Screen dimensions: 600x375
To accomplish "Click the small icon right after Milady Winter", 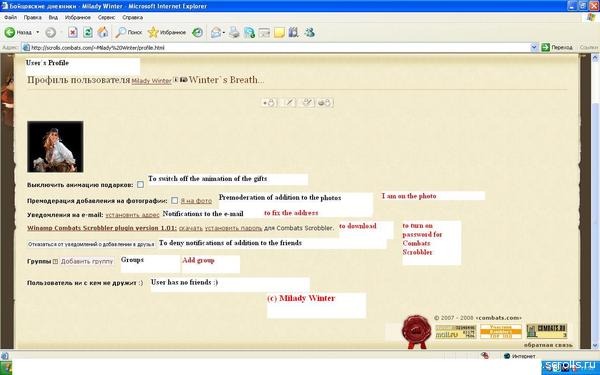I will (176, 80).
